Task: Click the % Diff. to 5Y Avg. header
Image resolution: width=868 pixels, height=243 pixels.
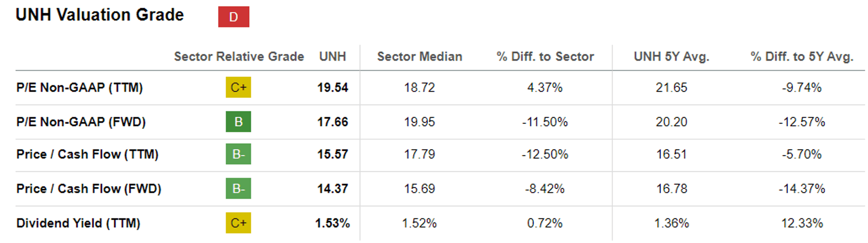Action: pyautogui.click(x=802, y=56)
